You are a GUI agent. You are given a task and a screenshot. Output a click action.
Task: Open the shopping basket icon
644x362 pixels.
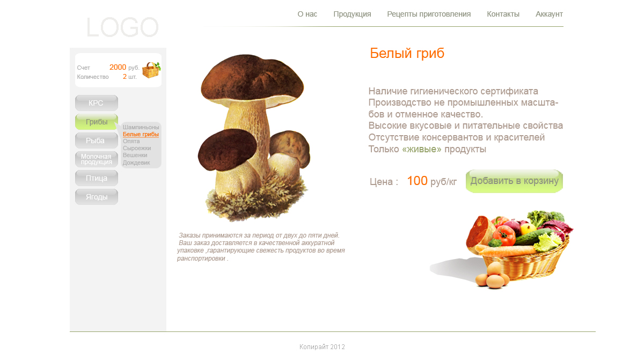pos(151,70)
